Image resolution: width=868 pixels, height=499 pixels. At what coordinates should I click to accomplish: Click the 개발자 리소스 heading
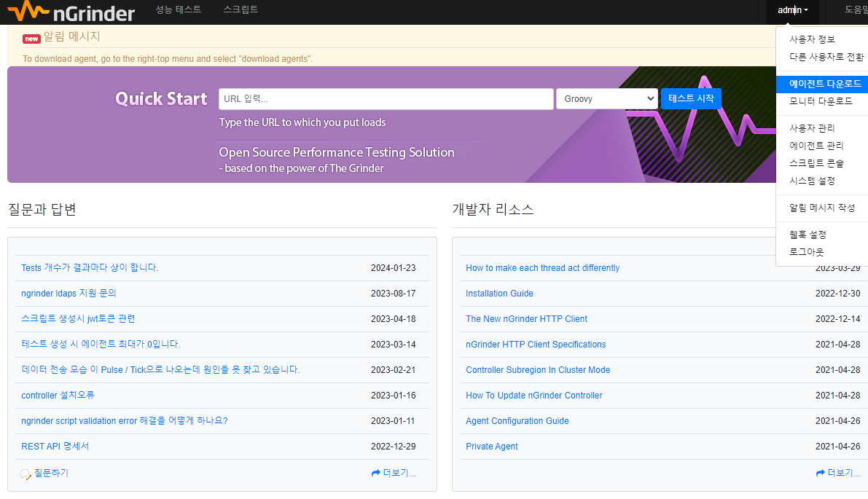tap(493, 209)
